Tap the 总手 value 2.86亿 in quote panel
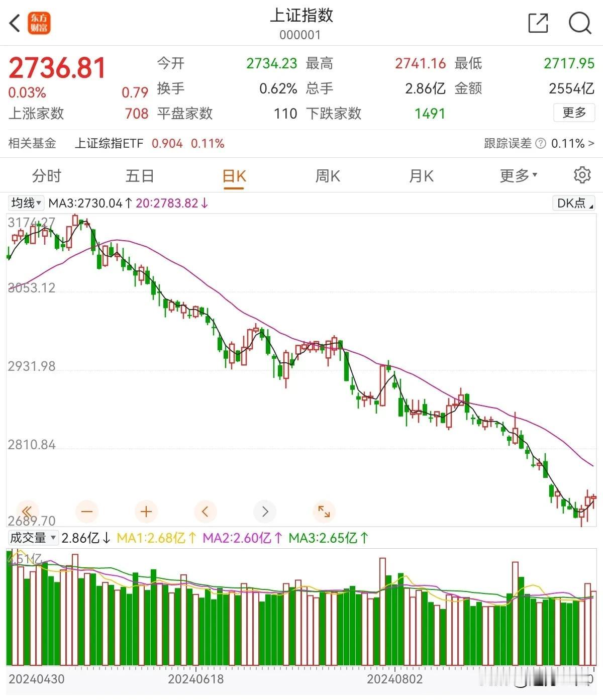 [426, 88]
